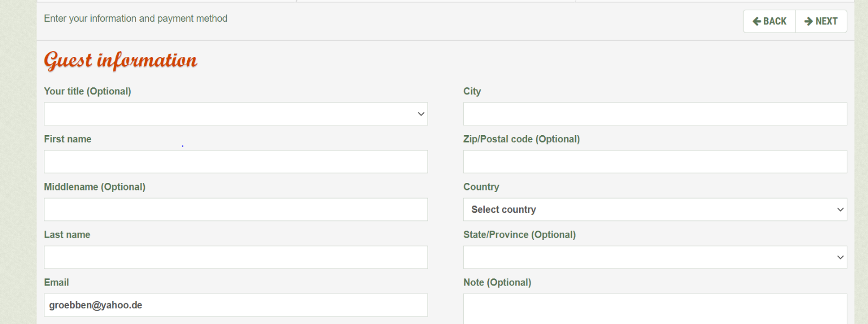
Task: Click the 'First name' label text
Action: click(67, 139)
